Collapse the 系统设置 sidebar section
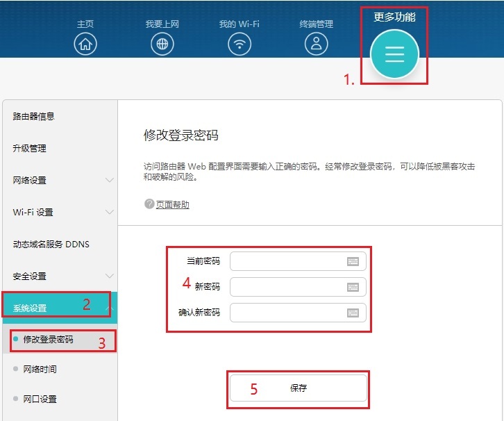The width and height of the screenshot is (504, 421). click(109, 308)
